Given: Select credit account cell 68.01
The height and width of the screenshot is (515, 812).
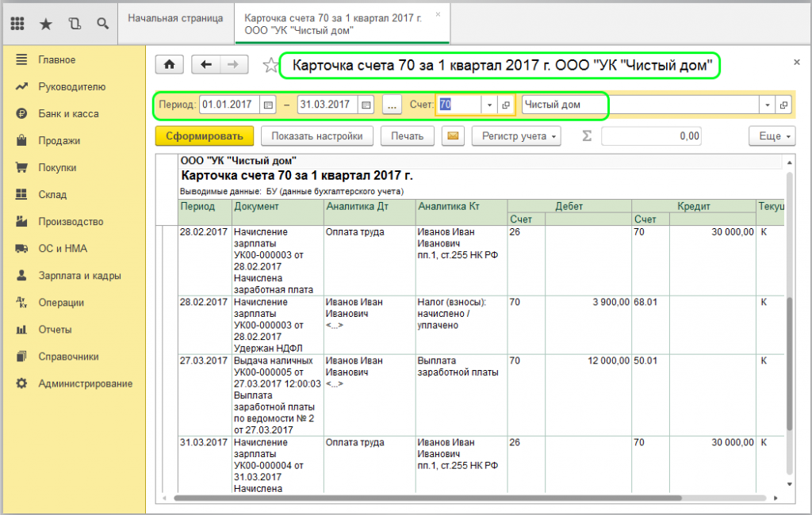Looking at the screenshot, I should point(650,325).
